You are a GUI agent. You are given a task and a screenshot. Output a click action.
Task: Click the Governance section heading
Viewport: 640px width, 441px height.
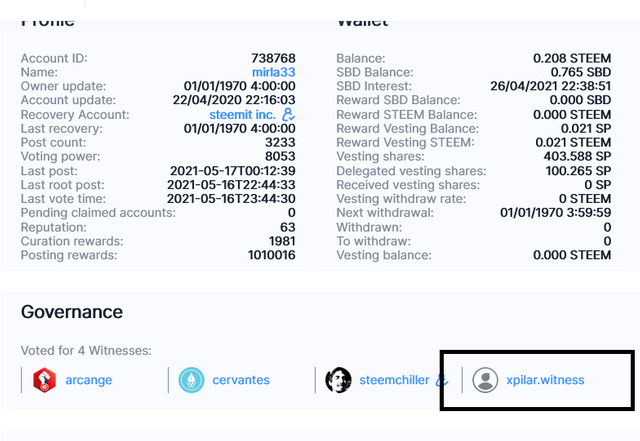click(x=72, y=312)
